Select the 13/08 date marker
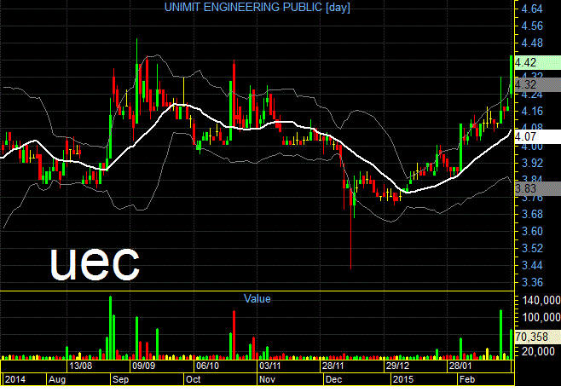This screenshot has width=561, height=392. pyautogui.click(x=80, y=366)
